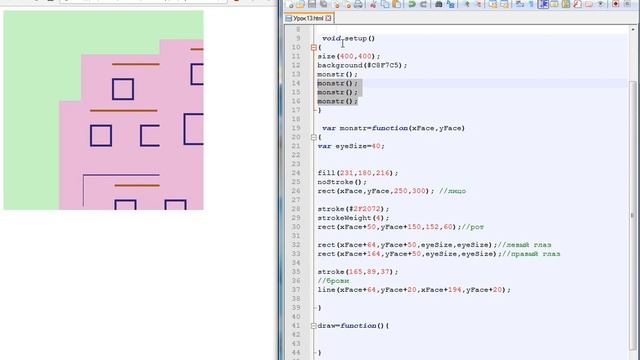Screen dimensions: 640x360
Task: Click the 'line(xFace+64,yFace+20...' statement
Action: point(414,290)
